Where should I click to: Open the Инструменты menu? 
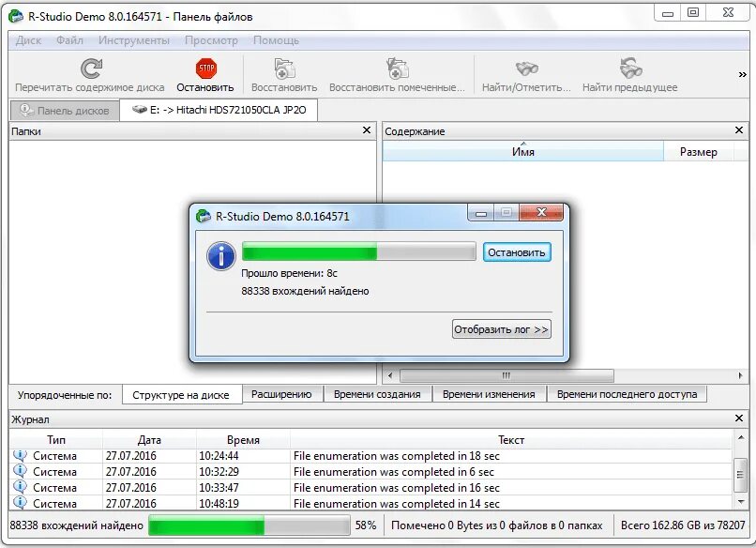[133, 40]
